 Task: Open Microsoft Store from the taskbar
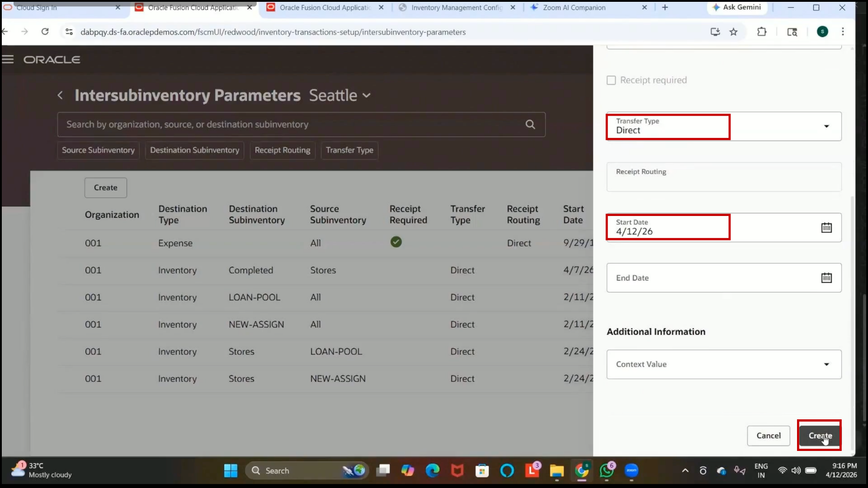click(482, 471)
